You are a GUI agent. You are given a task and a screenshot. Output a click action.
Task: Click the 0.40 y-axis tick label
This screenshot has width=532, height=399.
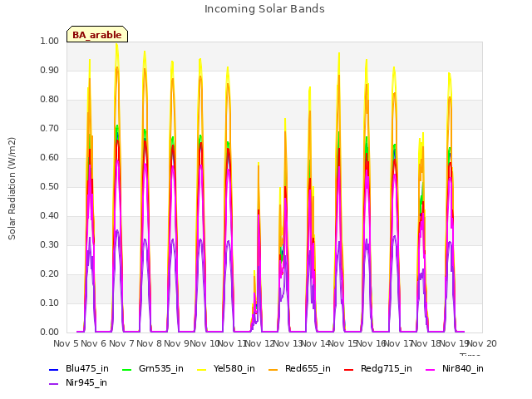pos(50,216)
